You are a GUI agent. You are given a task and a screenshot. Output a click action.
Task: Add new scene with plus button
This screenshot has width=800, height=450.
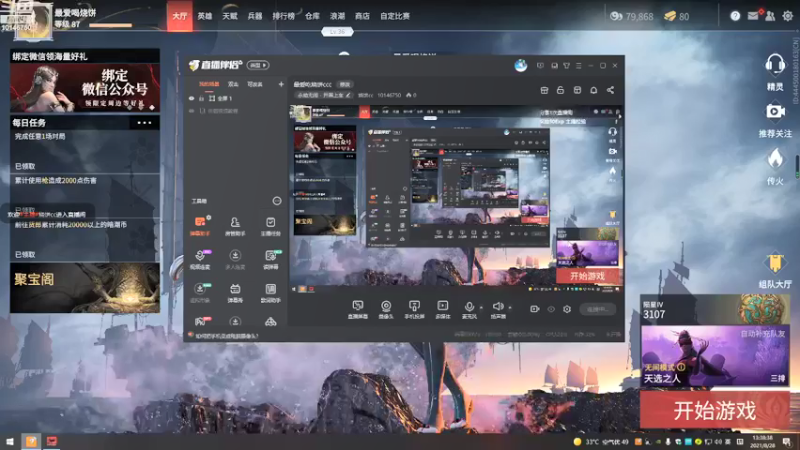tap(281, 84)
